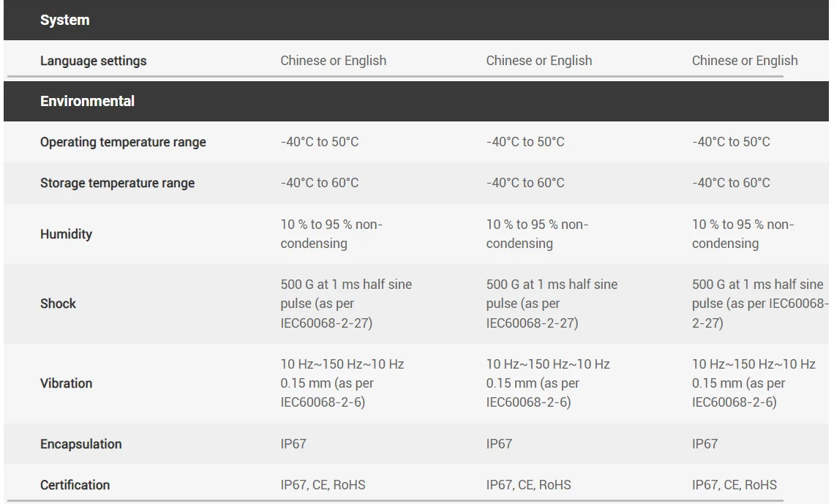
Task: Click second column IP67 encapsulation value
Action: pos(499,444)
